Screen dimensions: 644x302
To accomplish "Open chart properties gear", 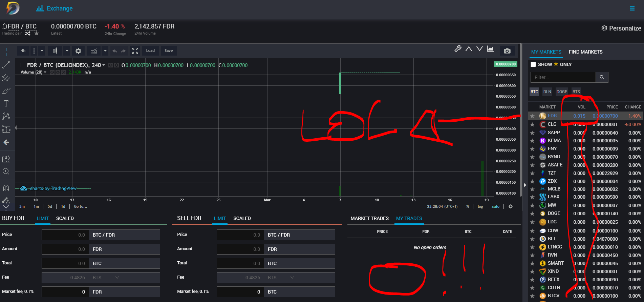I will click(x=78, y=51).
